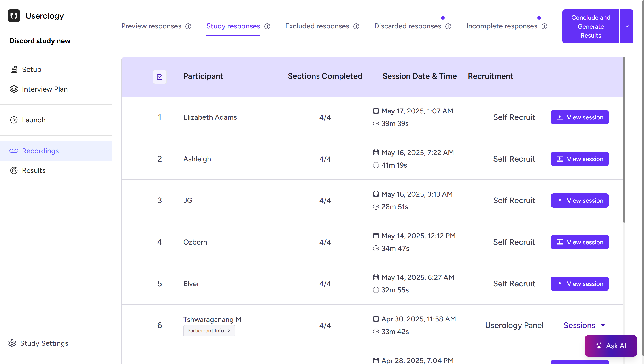Click the calendar icon on Elizabeth Adams' session date

(x=376, y=111)
